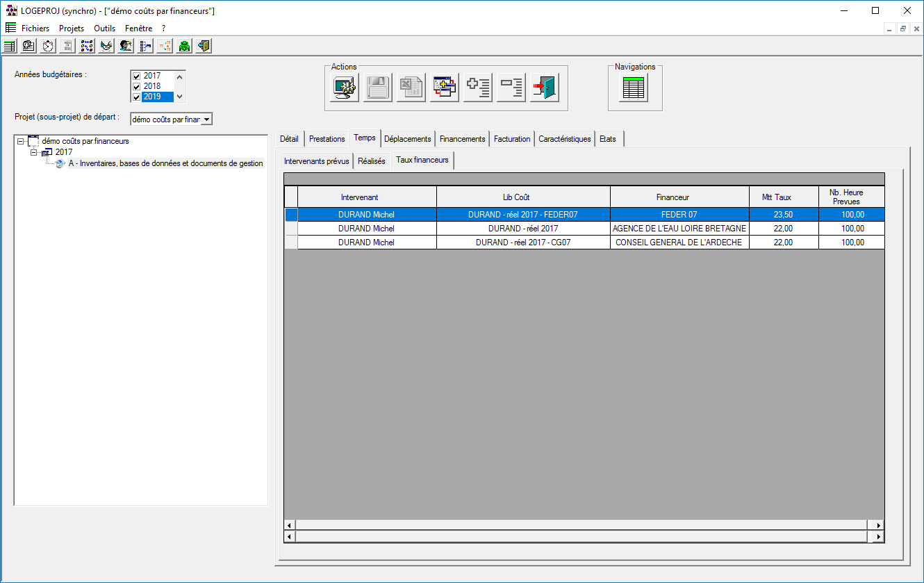924x583 pixels.
Task: Click the plus-lines expand button in Actions
Action: [x=478, y=88]
